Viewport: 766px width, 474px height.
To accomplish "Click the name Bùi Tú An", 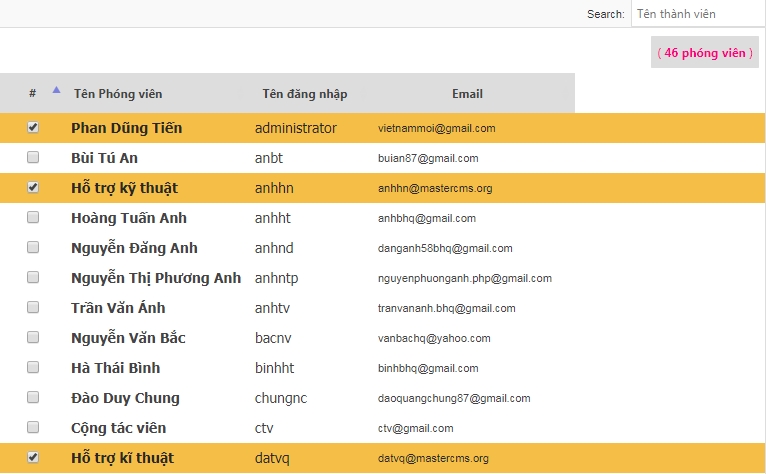I will [x=105, y=158].
